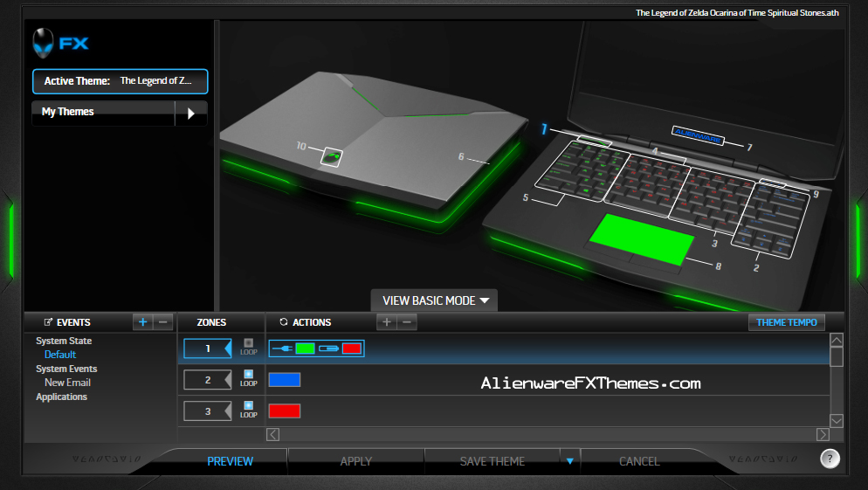The width and height of the screenshot is (868, 490).
Task: Select the System Events category
Action: [x=66, y=369]
